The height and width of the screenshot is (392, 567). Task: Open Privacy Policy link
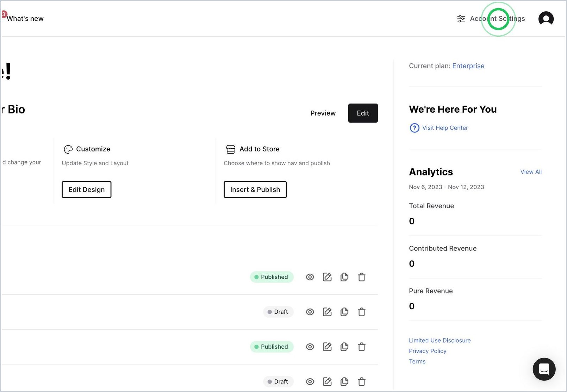(x=428, y=351)
